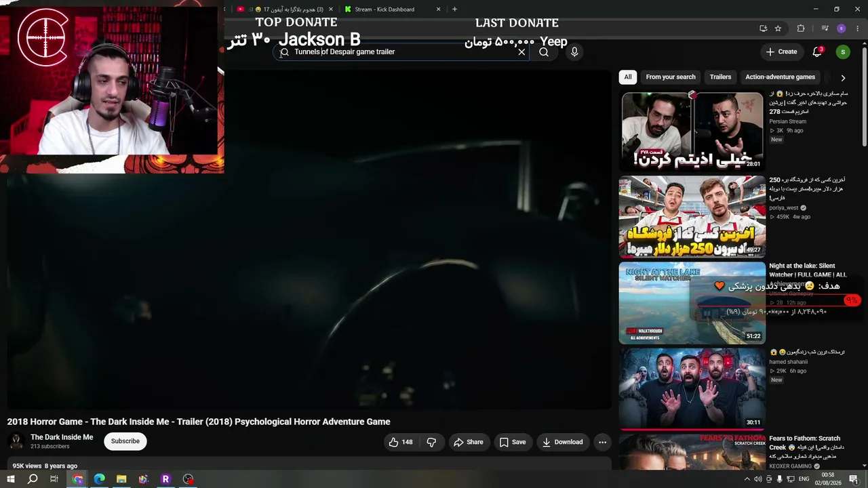Bookmark this page with star icon
This screenshot has height=488, width=868.
778,28
